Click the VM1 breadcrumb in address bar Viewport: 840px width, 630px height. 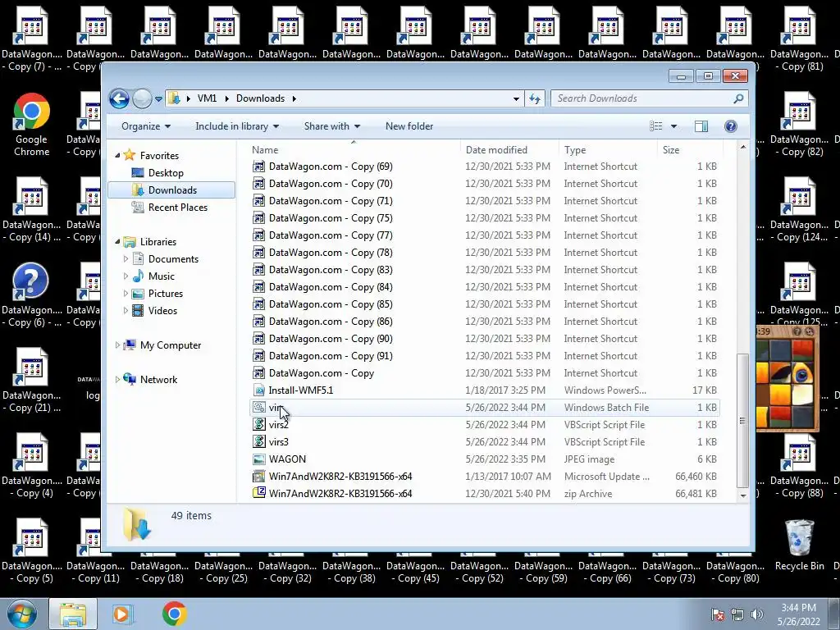pos(207,98)
